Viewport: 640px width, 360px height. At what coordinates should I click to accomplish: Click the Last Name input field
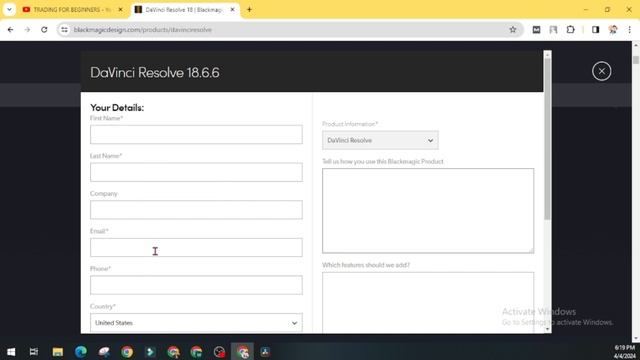click(196, 172)
